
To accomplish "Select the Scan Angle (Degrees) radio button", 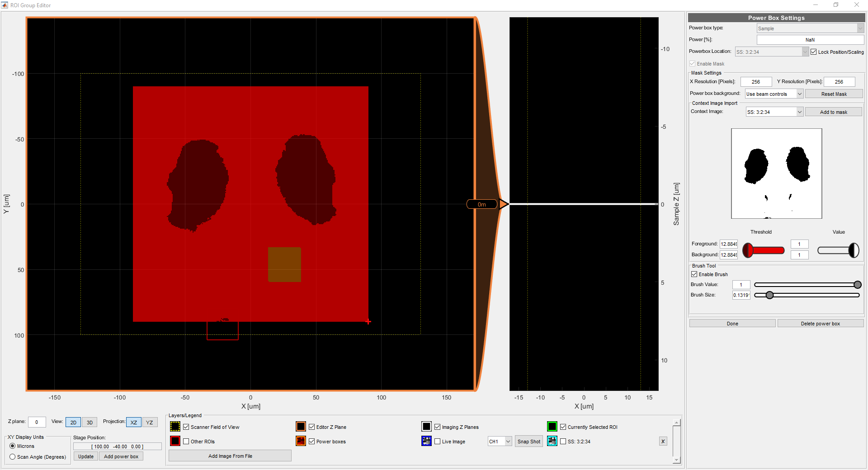I will (x=13, y=457).
